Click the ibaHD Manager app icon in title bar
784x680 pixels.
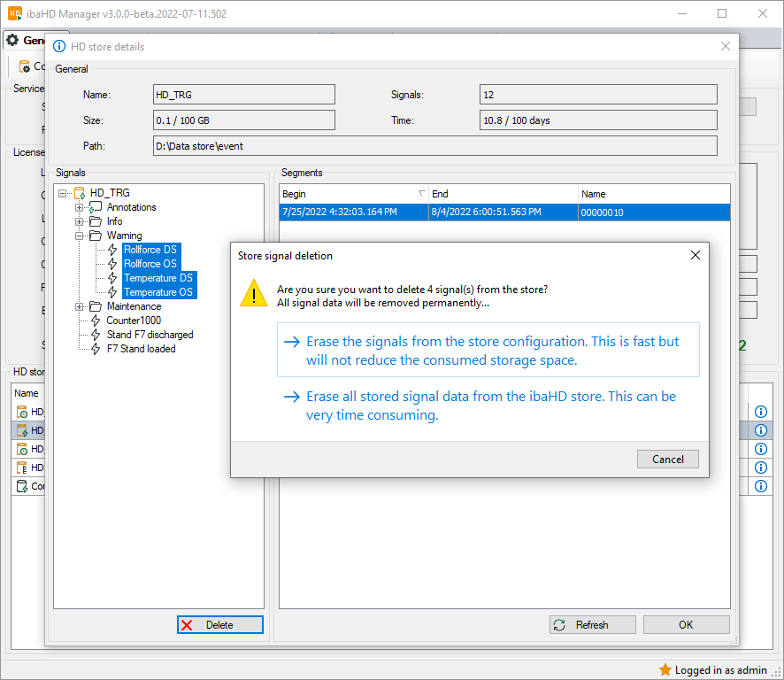coord(14,13)
